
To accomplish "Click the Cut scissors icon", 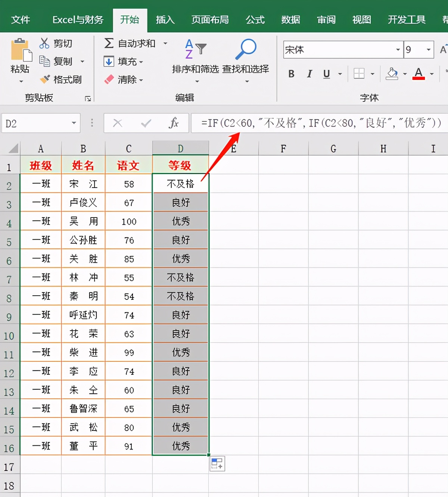I will pyautogui.click(x=44, y=43).
